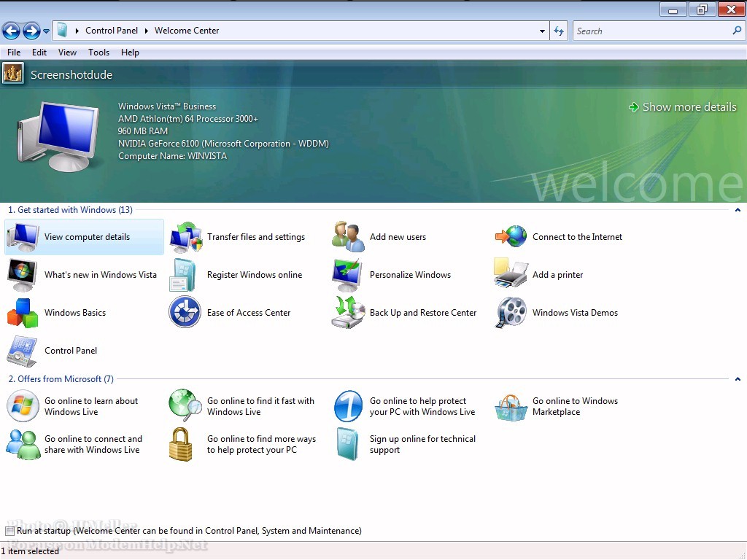Viewport: 747px width, 560px height.
Task: Click Show more details link
Action: tap(683, 107)
